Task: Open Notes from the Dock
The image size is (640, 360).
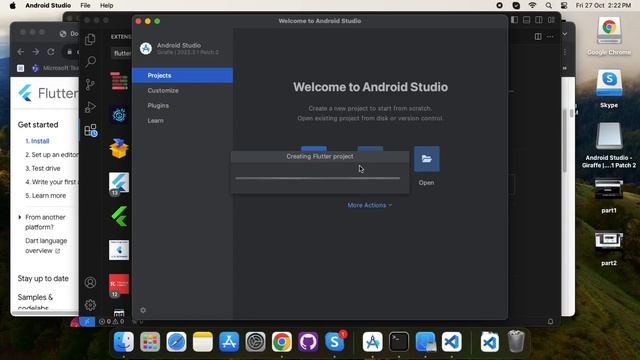Action: (203, 342)
